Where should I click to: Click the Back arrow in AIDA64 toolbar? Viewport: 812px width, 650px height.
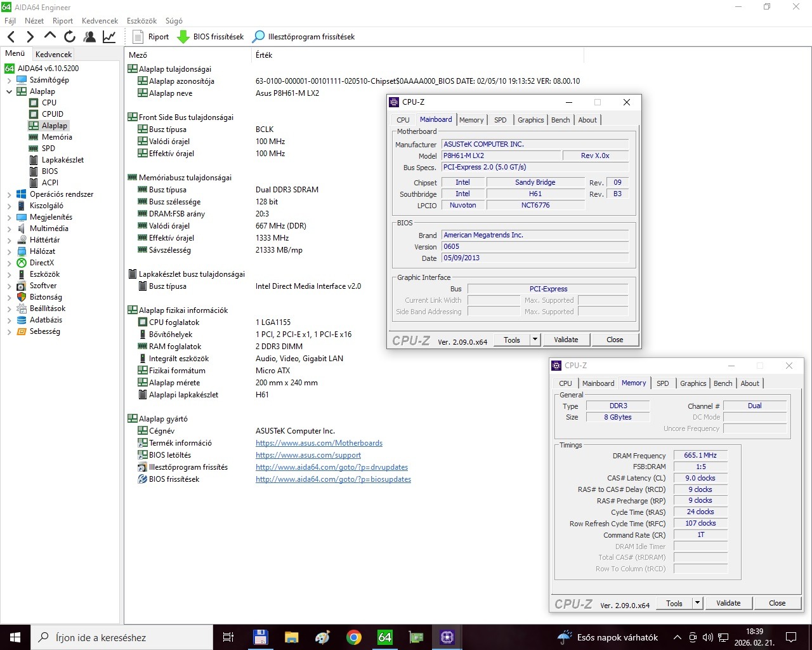[x=11, y=37]
